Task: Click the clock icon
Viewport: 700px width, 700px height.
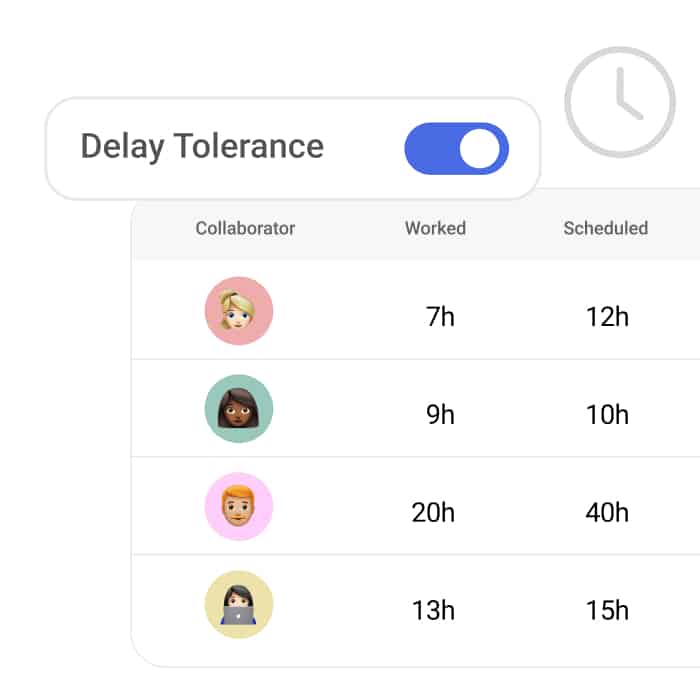Action: [x=620, y=101]
